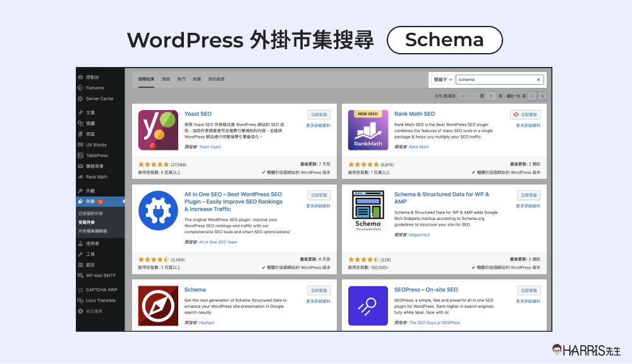
Task: Open Rank Math 更多詳細資料 link
Action: tap(528, 126)
